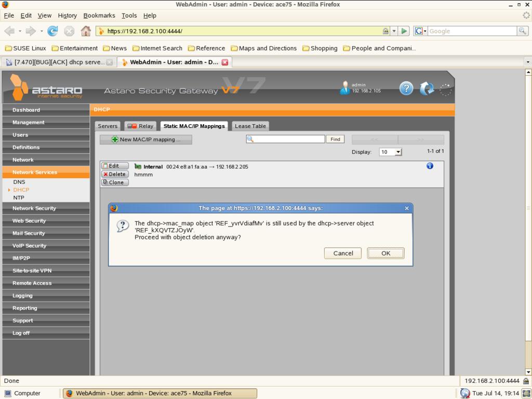Image resolution: width=532 pixels, height=399 pixels.
Task: Open the Tools menu
Action: click(129, 16)
